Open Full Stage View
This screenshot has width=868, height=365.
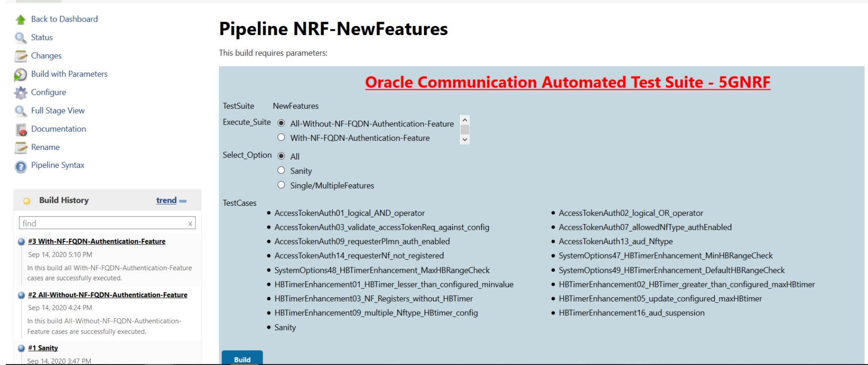[58, 110]
